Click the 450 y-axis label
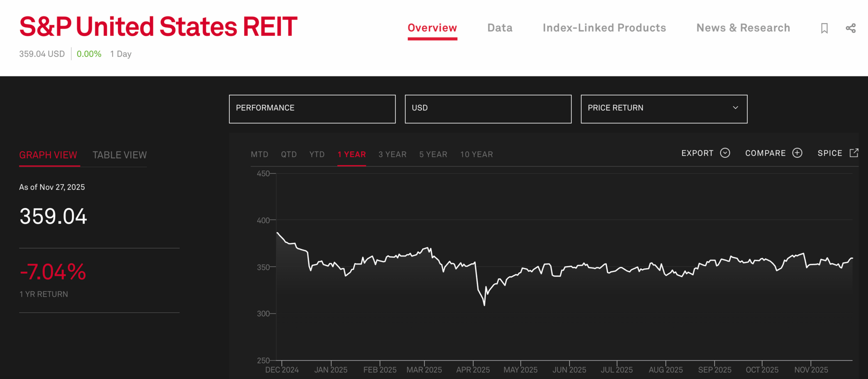 coord(263,173)
